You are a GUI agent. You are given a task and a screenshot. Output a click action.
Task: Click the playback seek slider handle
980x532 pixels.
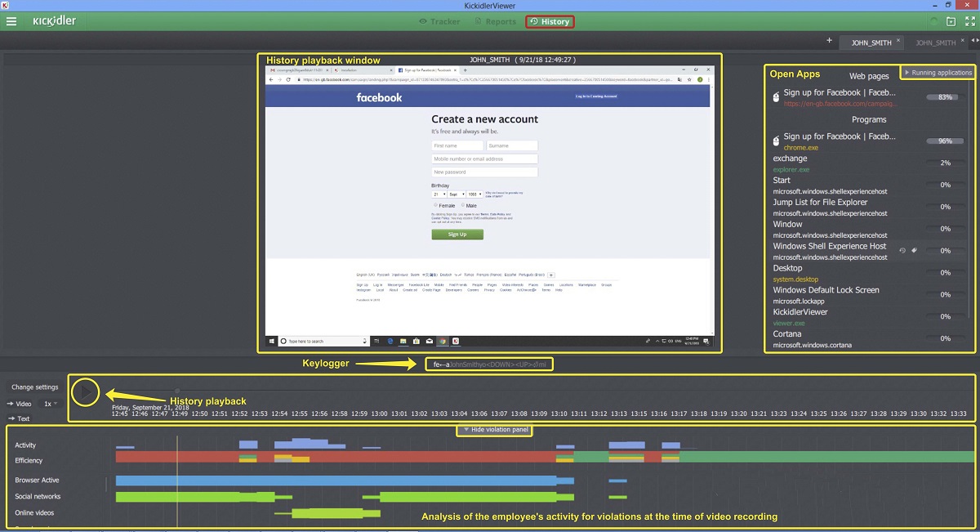tap(177, 391)
